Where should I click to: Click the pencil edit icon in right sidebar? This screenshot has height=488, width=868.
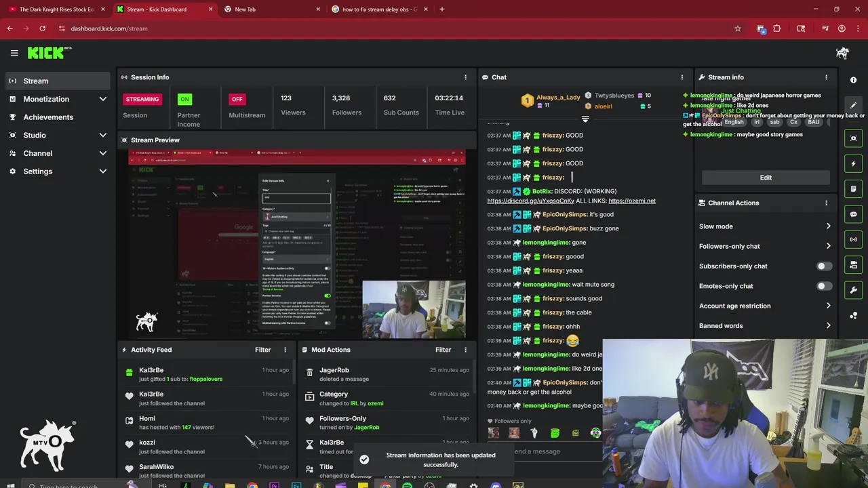point(854,105)
